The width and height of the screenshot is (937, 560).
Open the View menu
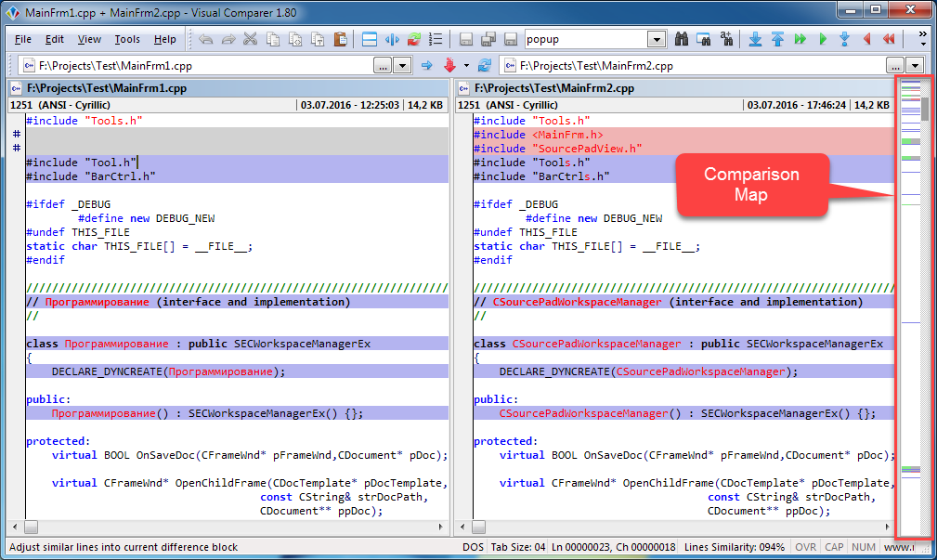click(x=89, y=39)
